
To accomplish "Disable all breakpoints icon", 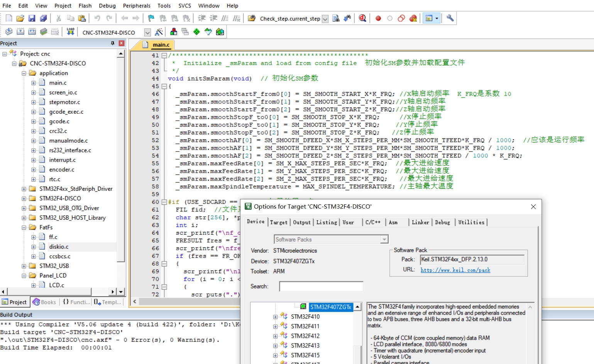I will [401, 18].
